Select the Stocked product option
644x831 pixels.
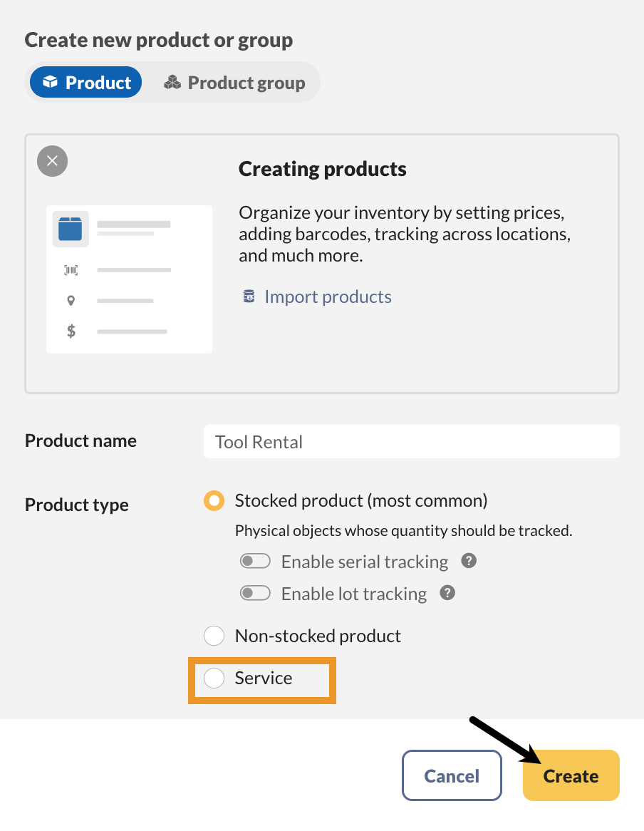pos(214,500)
